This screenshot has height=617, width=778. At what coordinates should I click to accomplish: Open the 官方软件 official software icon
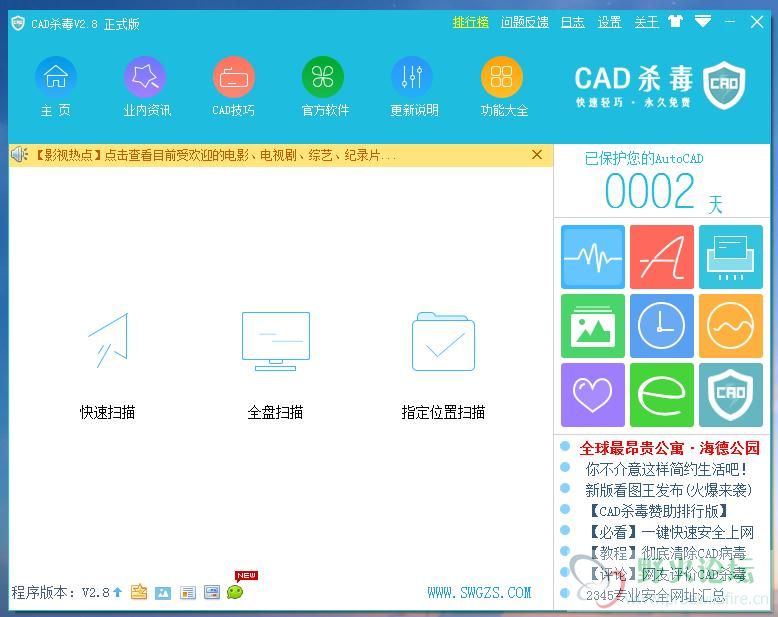[323, 77]
